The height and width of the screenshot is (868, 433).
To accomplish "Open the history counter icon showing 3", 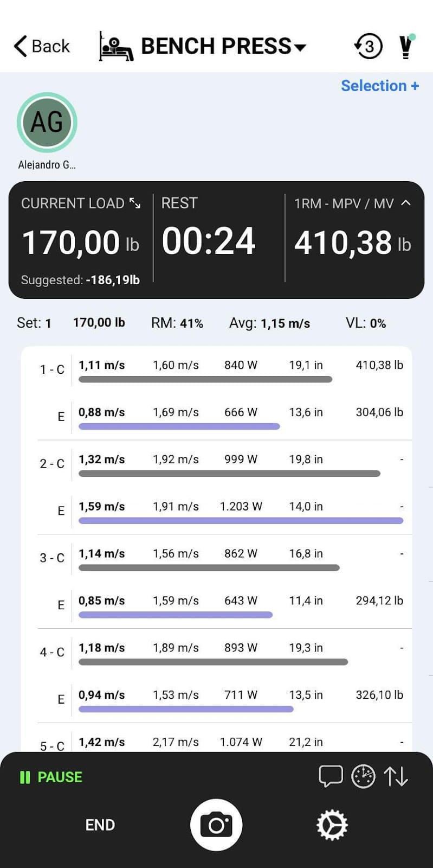I will (x=369, y=47).
